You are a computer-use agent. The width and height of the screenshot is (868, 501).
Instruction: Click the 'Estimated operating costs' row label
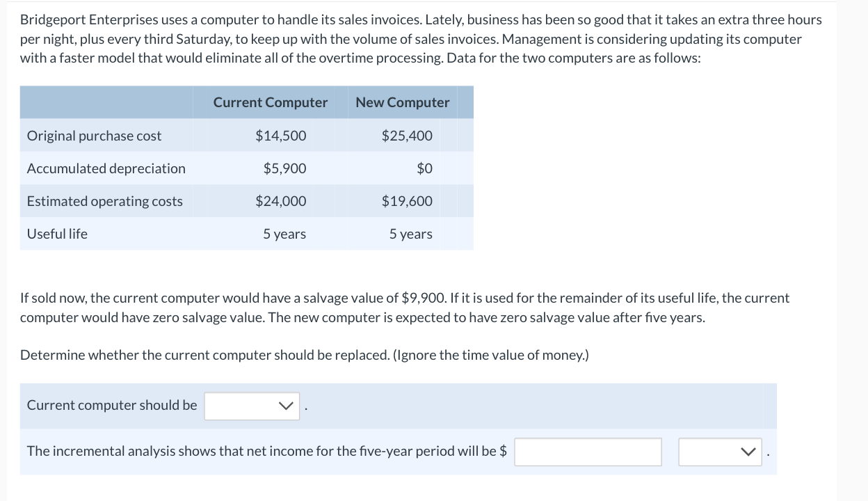pos(104,201)
